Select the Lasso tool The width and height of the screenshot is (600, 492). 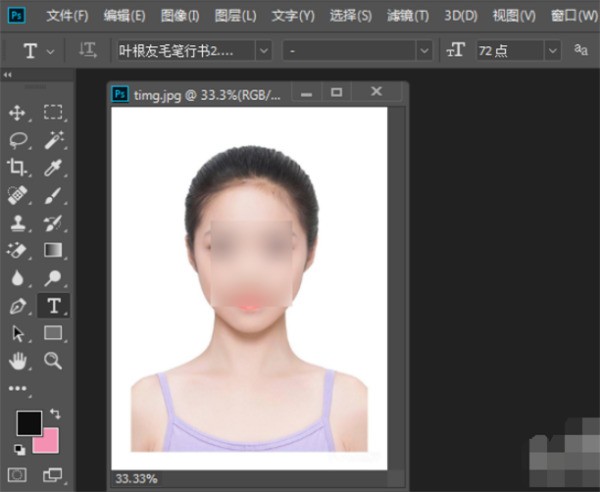pyautogui.click(x=17, y=140)
